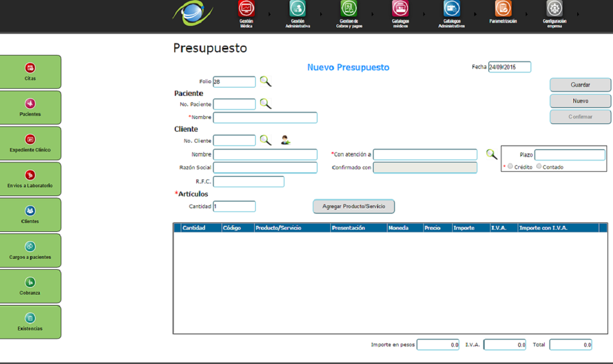This screenshot has height=364, width=613.
Task: Click the Cantidad input field
Action: click(234, 207)
